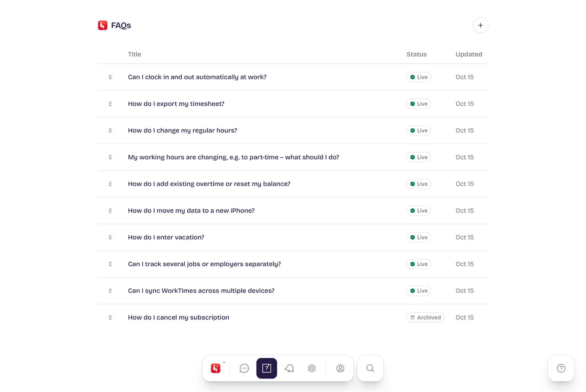Click drag handle for several jobs row
Image resolution: width=586 pixels, height=392 pixels.
[x=110, y=264]
